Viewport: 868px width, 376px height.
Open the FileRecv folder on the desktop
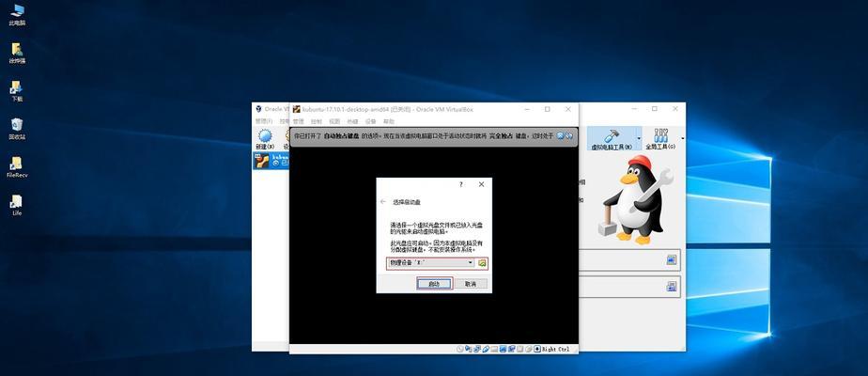[x=17, y=166]
